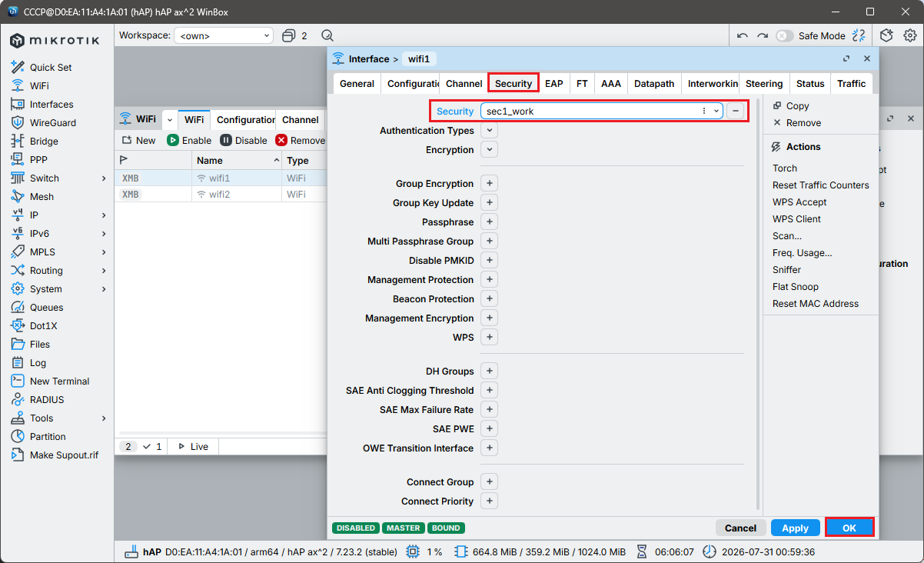
Task: Expand Authentication Types section
Action: pos(489,131)
